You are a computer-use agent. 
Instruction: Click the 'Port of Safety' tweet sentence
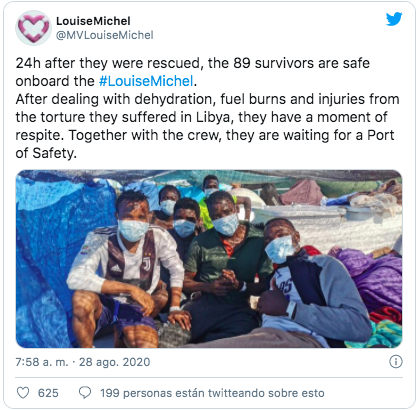pyautogui.click(x=205, y=144)
